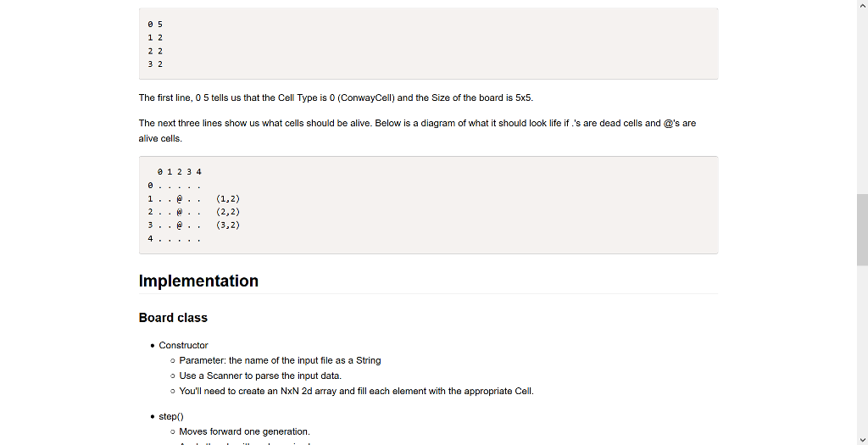The image size is (868, 445).
Task: Click the scrollbar track above the thumb
Action: (862, 102)
